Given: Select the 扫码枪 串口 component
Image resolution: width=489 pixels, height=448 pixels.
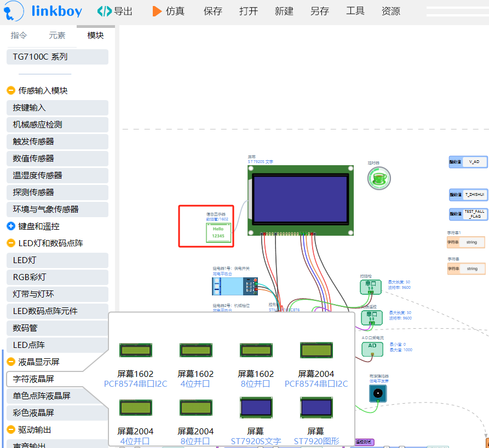Looking at the screenshot, I should point(371,287).
